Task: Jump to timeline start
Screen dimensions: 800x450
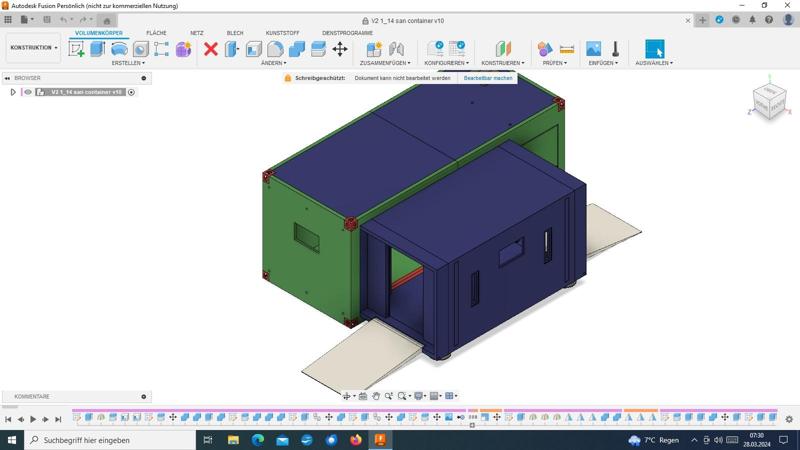Action: point(8,419)
